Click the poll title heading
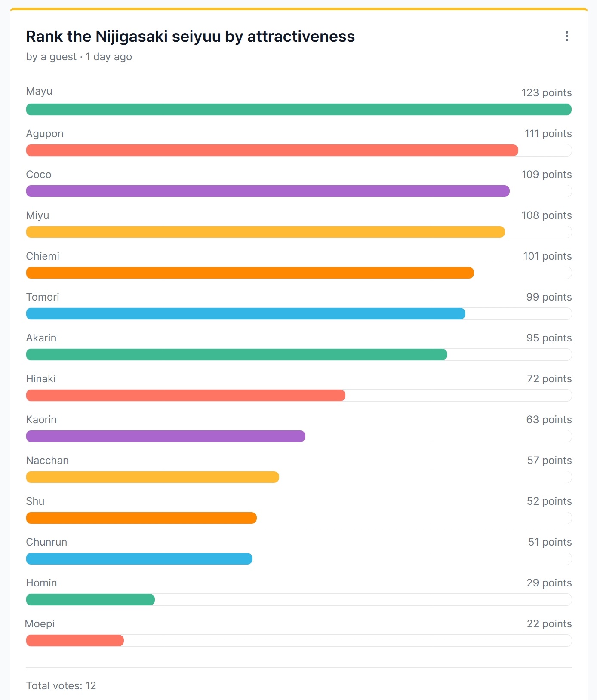The width and height of the screenshot is (597, 700). tap(190, 37)
